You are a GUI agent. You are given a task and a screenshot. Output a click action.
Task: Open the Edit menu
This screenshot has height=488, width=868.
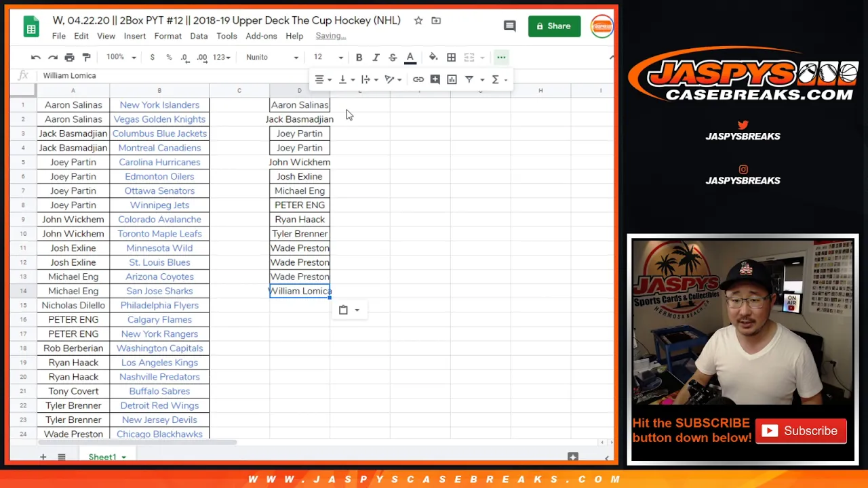point(81,36)
